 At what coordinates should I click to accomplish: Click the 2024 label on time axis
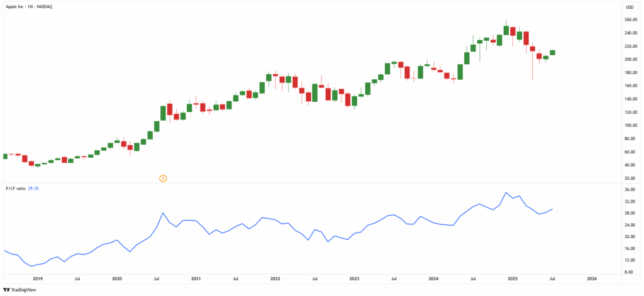pyautogui.click(x=433, y=278)
